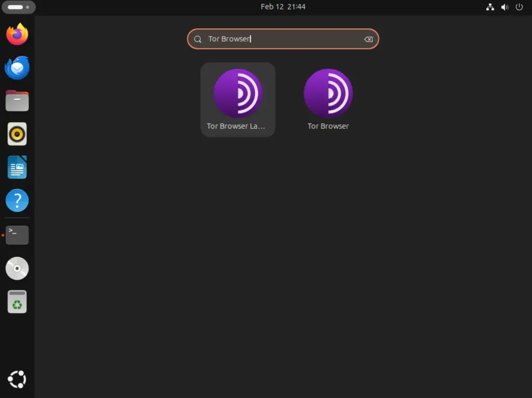Open the Files application
The image size is (532, 398).
pyautogui.click(x=17, y=100)
